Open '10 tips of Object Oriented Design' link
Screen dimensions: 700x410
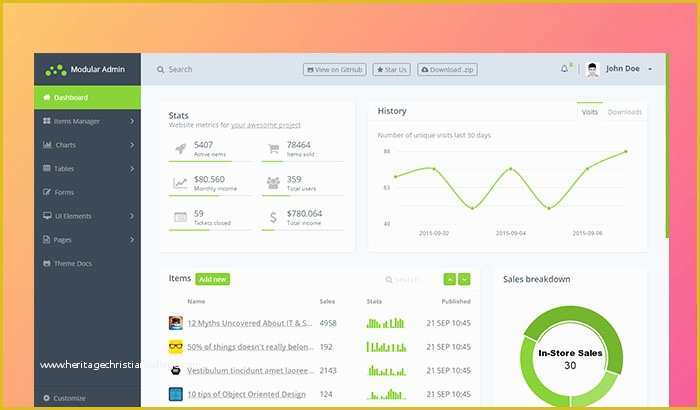[246, 394]
